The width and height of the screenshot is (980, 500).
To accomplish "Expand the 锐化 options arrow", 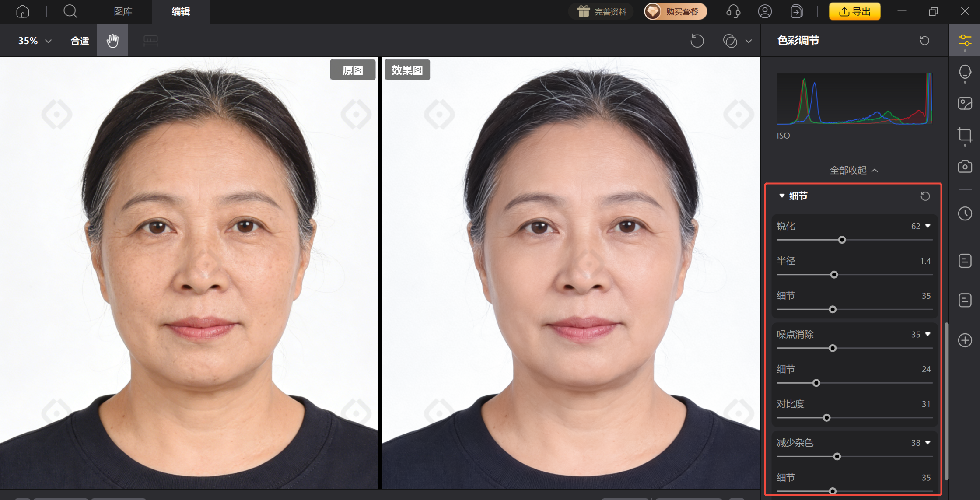I will 927,226.
